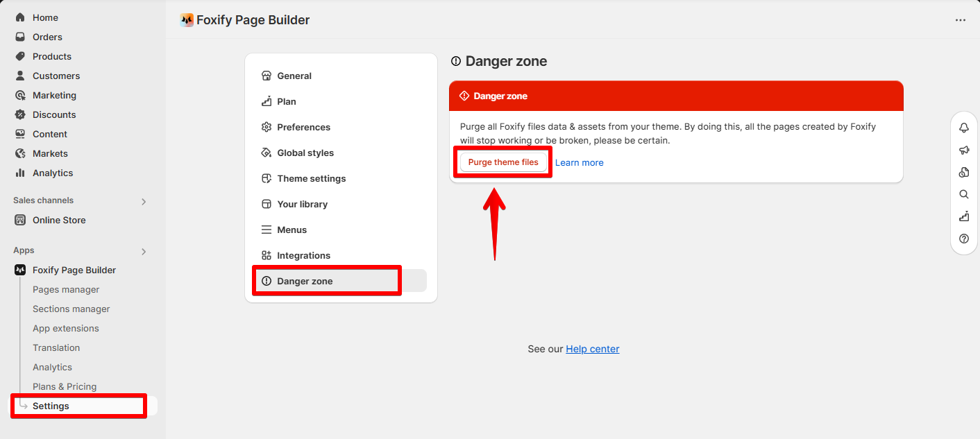The image size is (980, 439).
Task: Click the Purge theme files button
Action: pos(503,162)
